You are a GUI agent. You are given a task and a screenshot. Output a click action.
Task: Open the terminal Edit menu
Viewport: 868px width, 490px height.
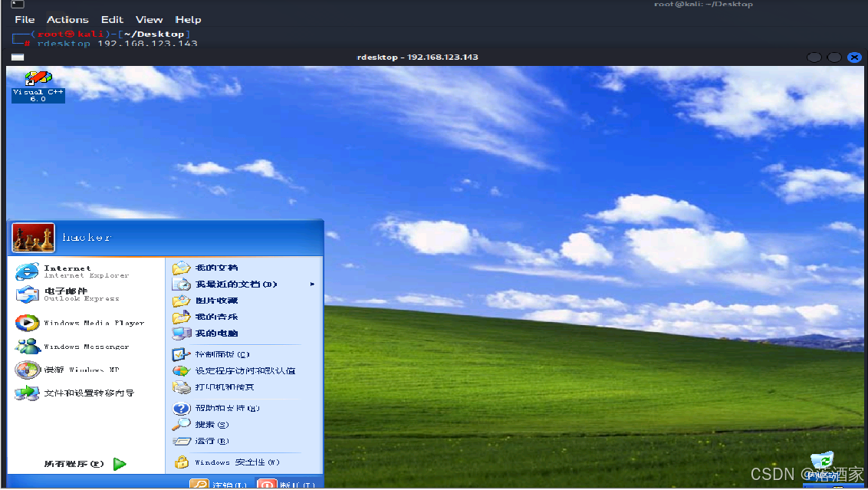click(x=112, y=19)
